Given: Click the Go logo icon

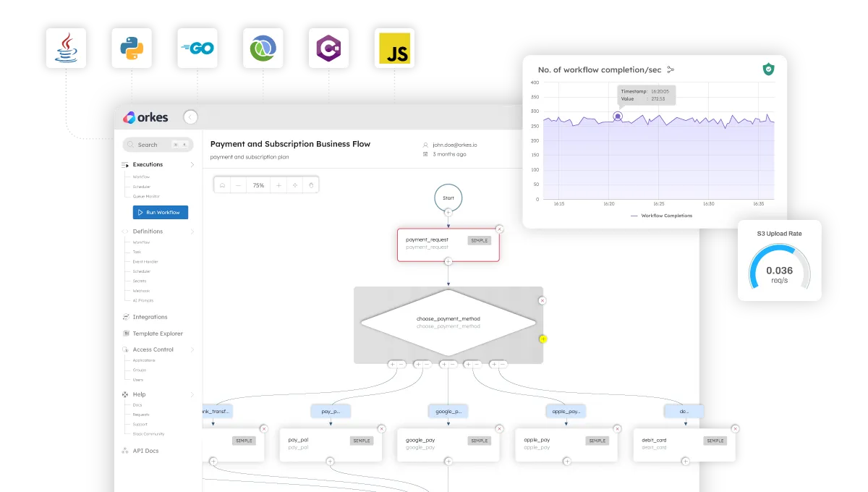Looking at the screenshot, I should pyautogui.click(x=197, y=47).
